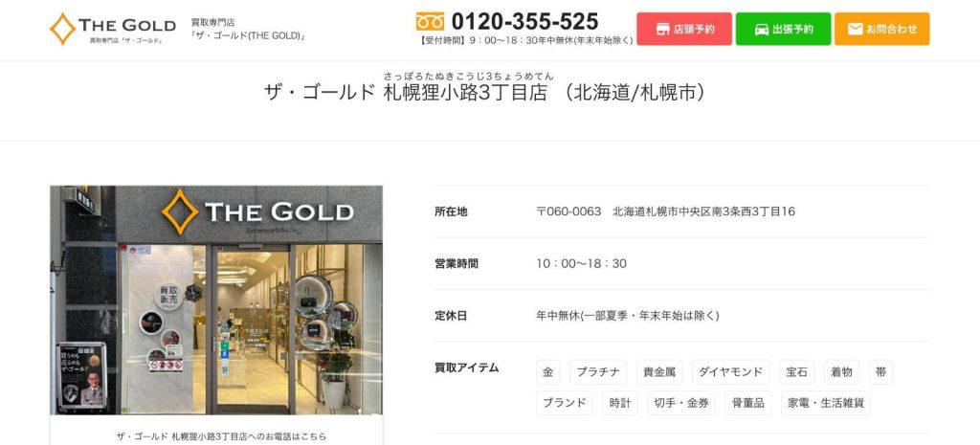Click THE GOLD diamond logo in header

tap(113, 29)
